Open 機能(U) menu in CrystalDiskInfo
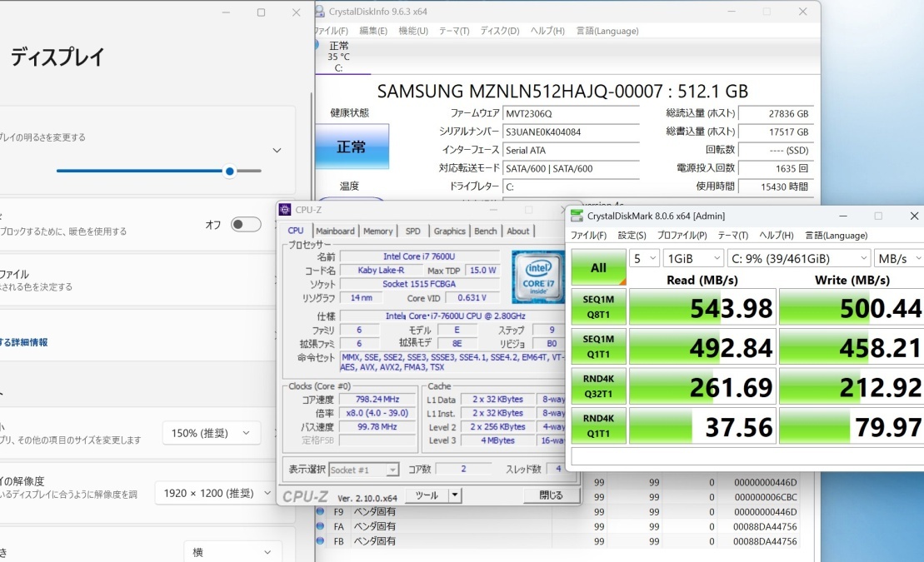 point(413,31)
